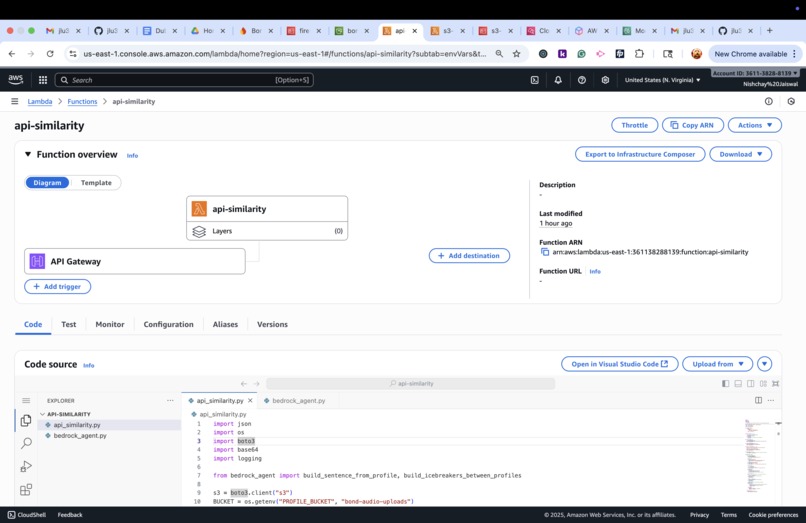Split the code editor to the right
This screenshot has height=523, width=806.
tap(758, 400)
